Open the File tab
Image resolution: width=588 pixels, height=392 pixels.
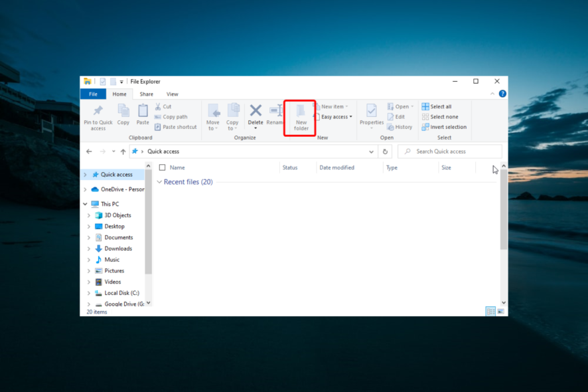[93, 94]
